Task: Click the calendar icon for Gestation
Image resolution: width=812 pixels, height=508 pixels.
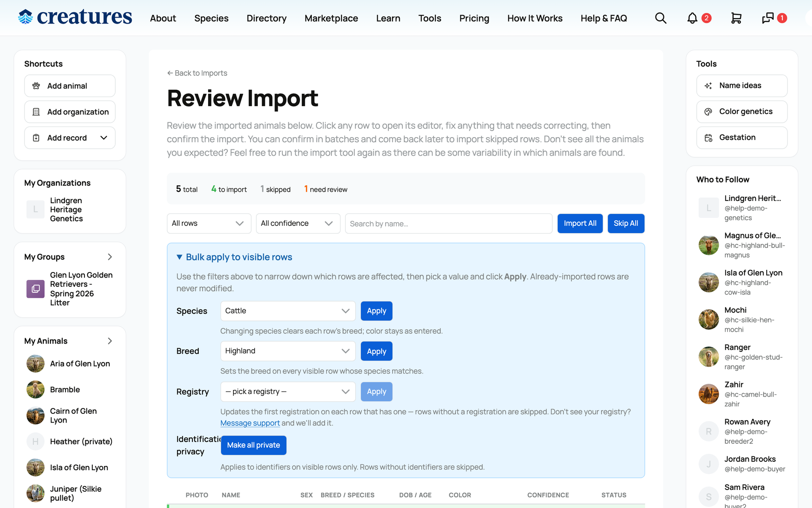Action: click(x=708, y=138)
